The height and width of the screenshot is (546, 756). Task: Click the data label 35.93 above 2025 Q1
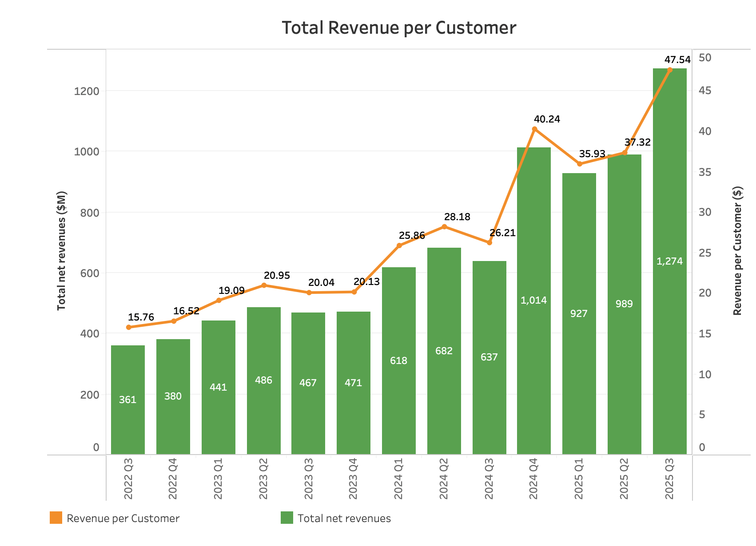(593, 155)
